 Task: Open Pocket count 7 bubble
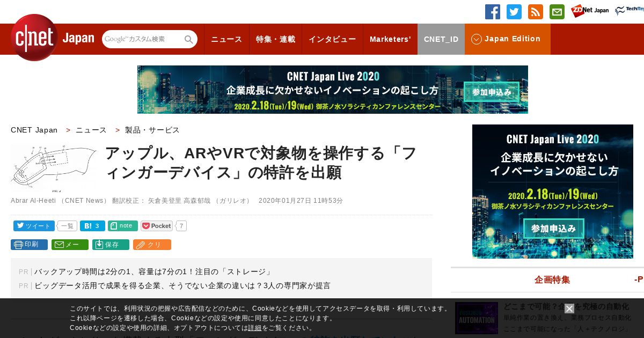click(181, 226)
